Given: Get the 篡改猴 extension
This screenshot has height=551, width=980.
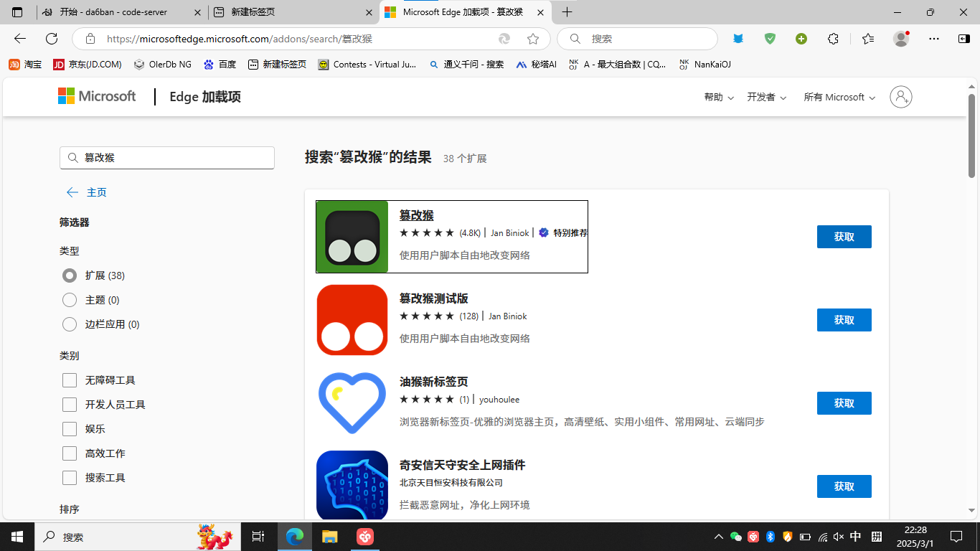Looking at the screenshot, I should (x=844, y=237).
